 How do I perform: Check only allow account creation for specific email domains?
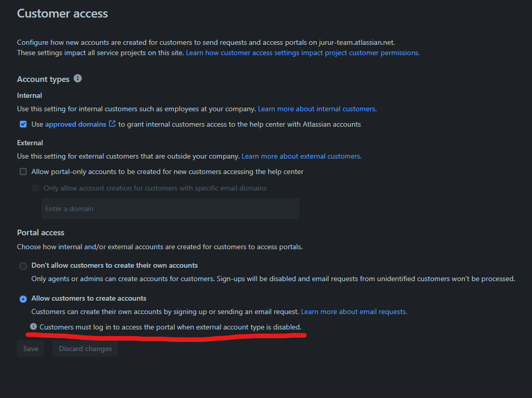coord(36,188)
